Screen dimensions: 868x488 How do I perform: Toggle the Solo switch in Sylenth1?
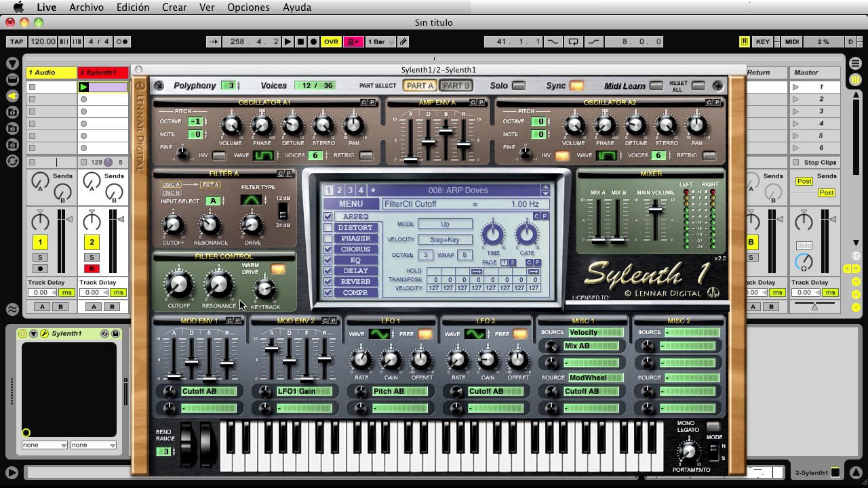point(519,85)
